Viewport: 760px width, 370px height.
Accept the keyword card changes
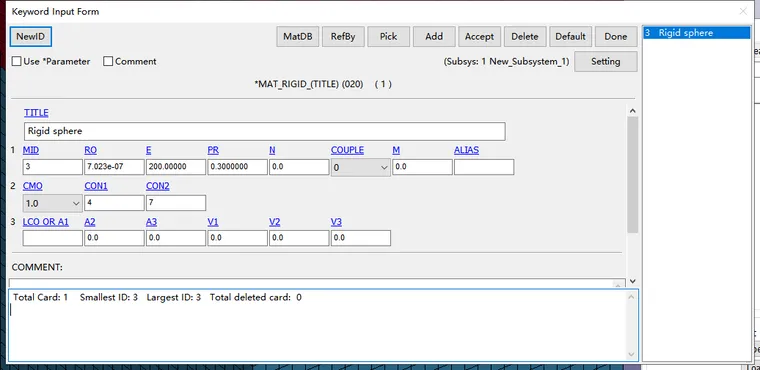click(479, 36)
